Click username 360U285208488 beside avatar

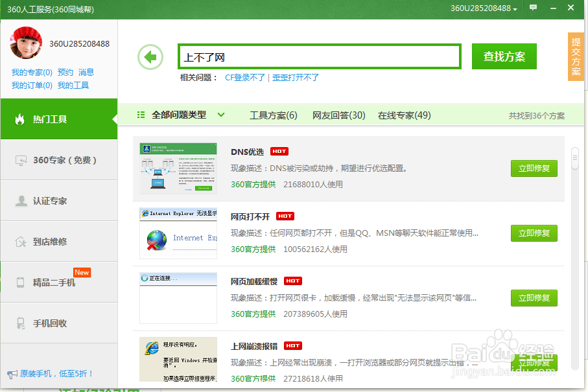80,44
